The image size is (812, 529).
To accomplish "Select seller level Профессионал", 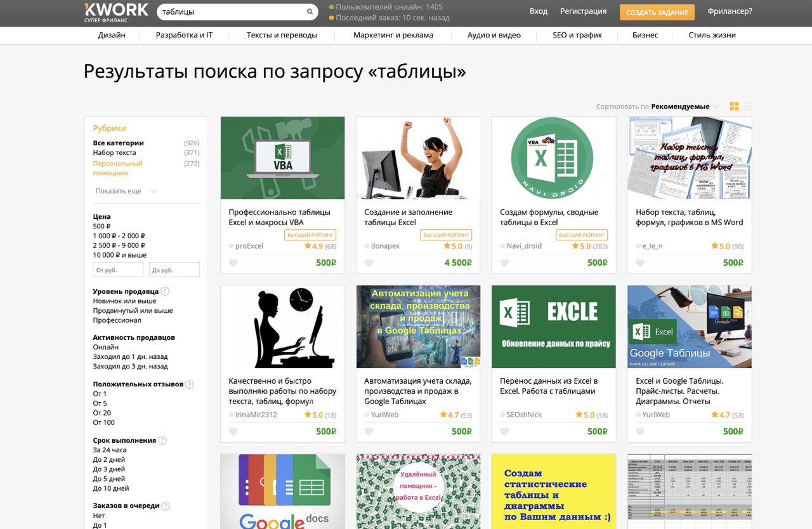I will (x=117, y=320).
